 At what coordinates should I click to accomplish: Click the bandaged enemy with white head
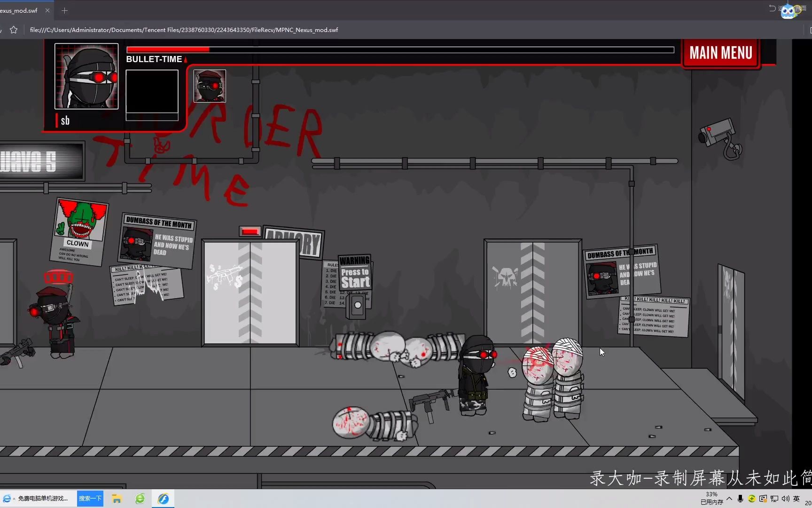pos(568,378)
